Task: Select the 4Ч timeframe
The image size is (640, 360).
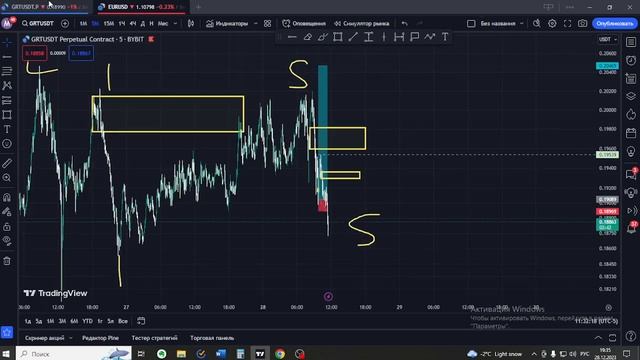Action: point(133,24)
